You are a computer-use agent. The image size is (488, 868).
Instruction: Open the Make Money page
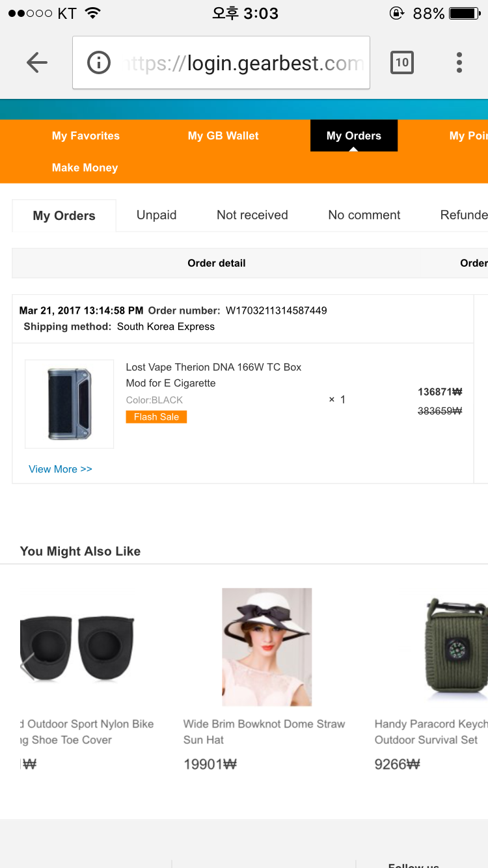click(x=85, y=168)
